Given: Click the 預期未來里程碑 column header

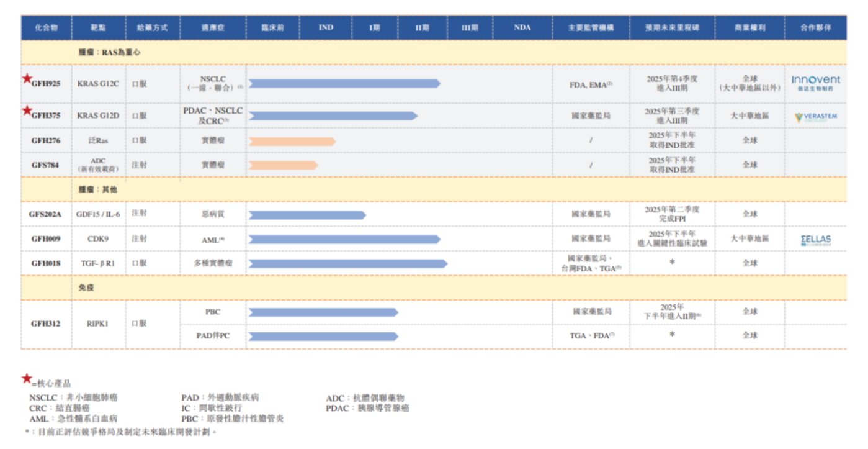Looking at the screenshot, I should pyautogui.click(x=671, y=28).
